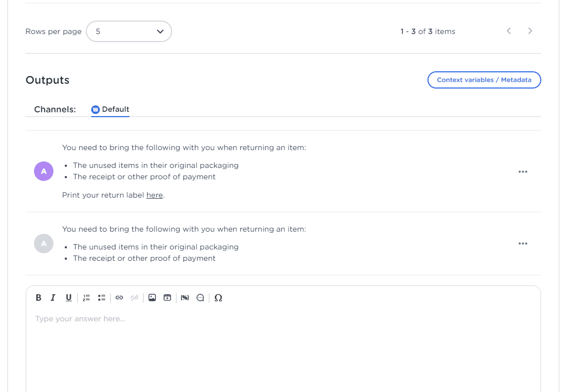Click into the answer text field
571x392 pixels.
283,346
